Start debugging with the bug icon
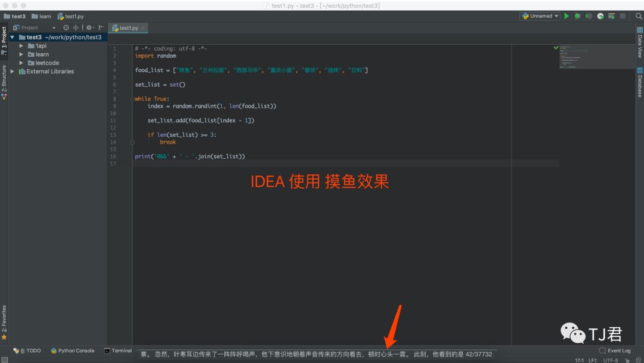644x363 pixels. [577, 16]
